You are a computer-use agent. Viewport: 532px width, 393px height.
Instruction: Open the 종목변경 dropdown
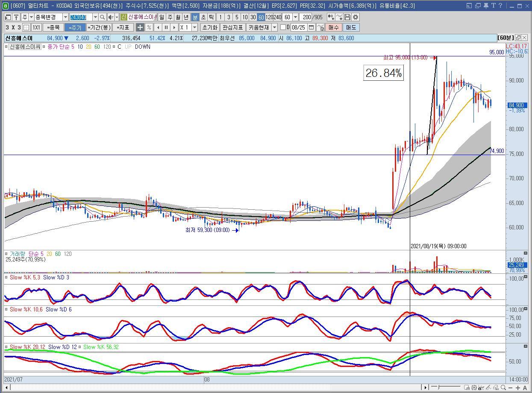pos(65,17)
